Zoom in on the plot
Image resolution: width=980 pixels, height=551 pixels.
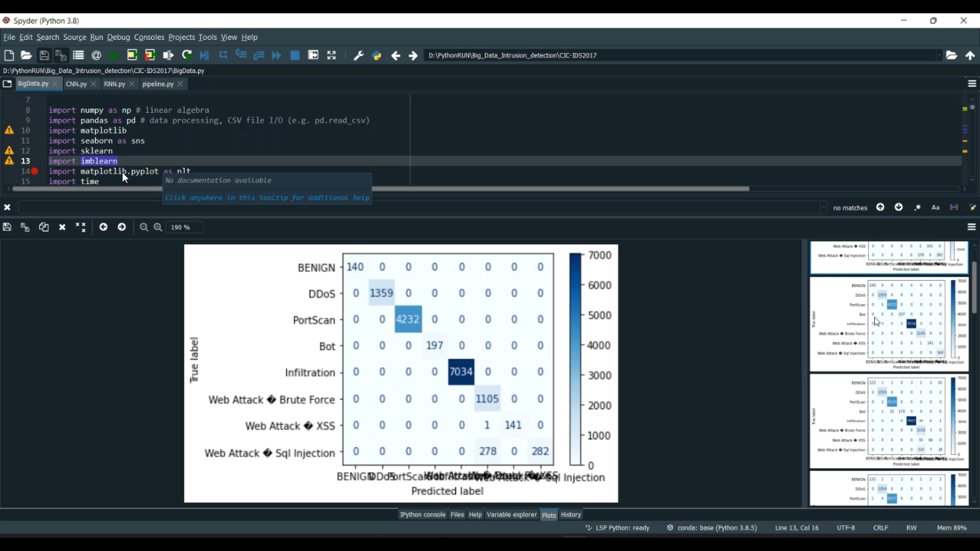(158, 227)
